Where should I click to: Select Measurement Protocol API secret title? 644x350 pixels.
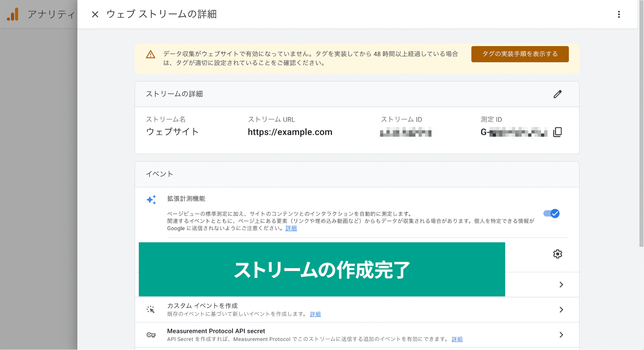point(216,331)
